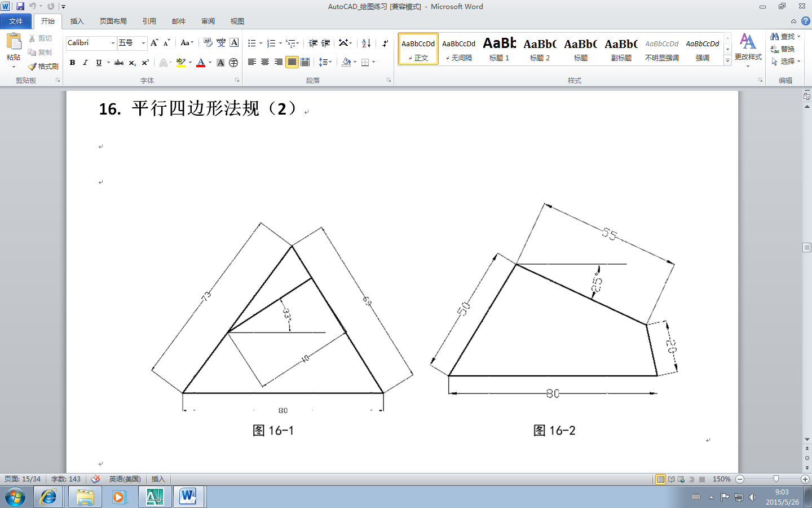This screenshot has height=508, width=812.
Task: Apply the Subtitle style
Action: pos(621,49)
